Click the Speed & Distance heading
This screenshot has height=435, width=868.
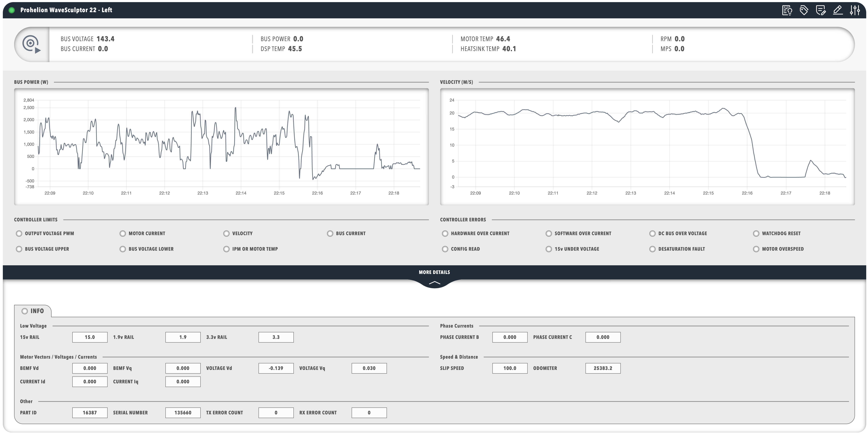click(x=459, y=357)
